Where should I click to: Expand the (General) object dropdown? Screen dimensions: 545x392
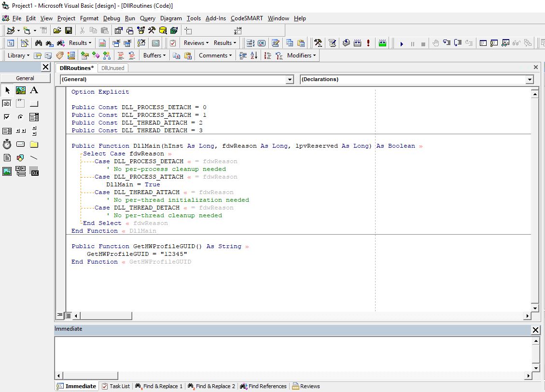290,80
